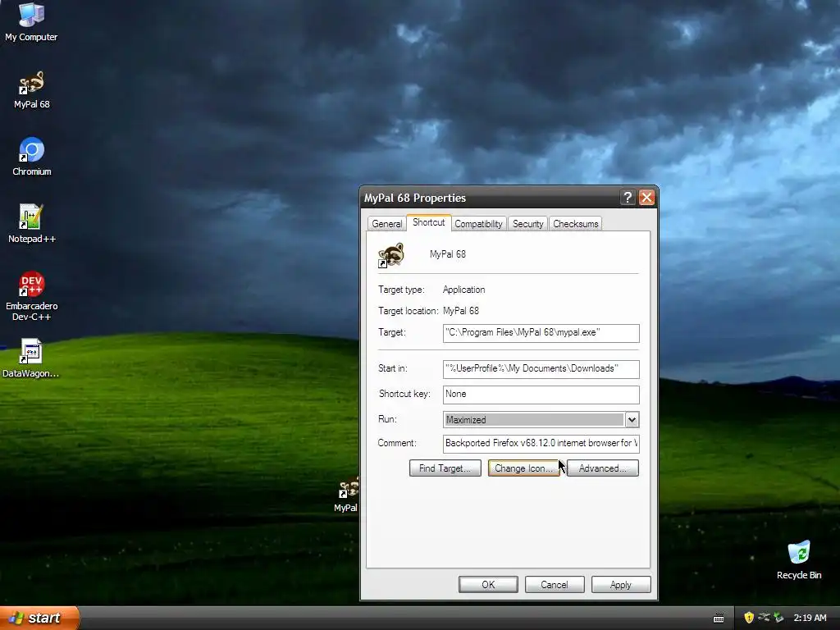
Task: Select the My Computer desktop icon
Action: pyautogui.click(x=31, y=21)
